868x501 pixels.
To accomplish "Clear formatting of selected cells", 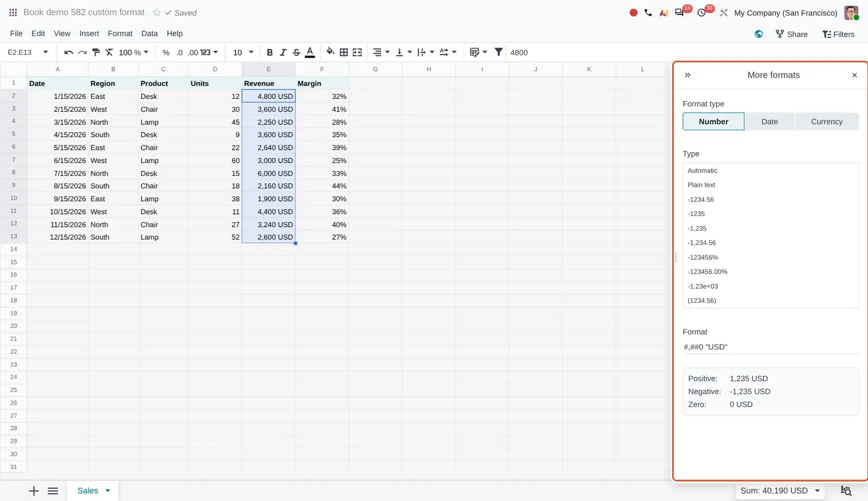I will coord(109,52).
